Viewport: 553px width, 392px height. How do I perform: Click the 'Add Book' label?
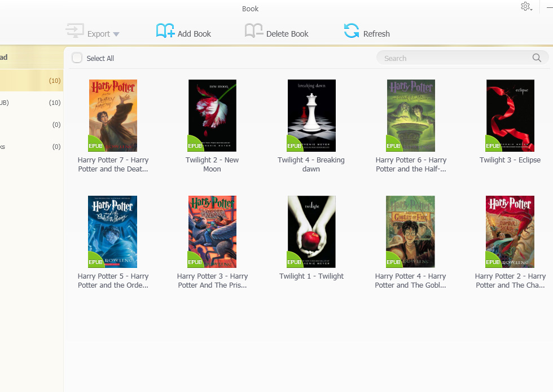click(x=194, y=34)
